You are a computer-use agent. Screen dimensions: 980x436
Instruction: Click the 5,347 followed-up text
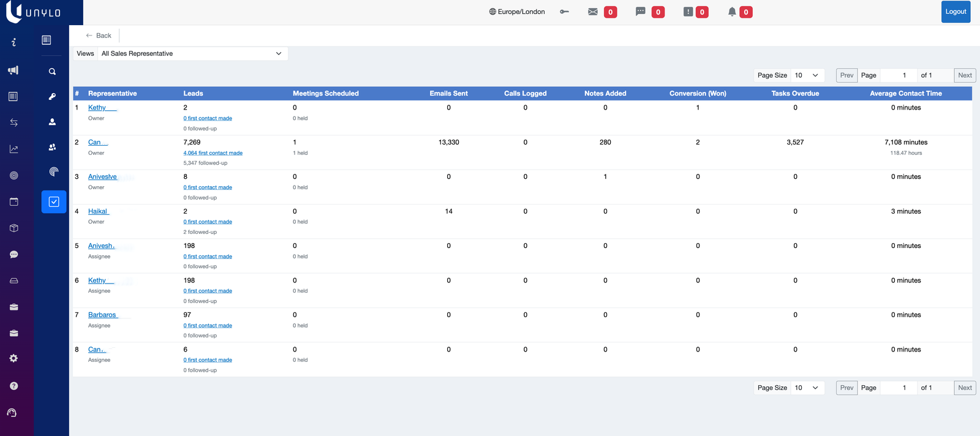tap(205, 163)
